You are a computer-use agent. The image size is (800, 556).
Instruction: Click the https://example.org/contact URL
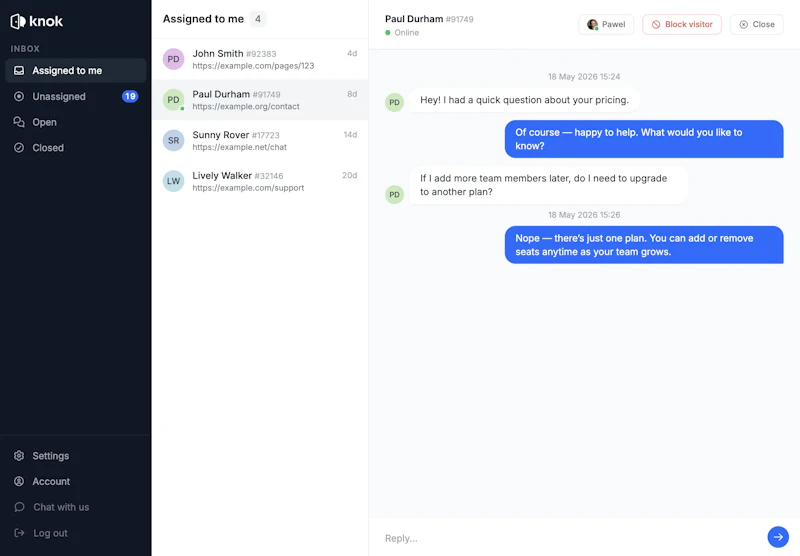pos(246,107)
